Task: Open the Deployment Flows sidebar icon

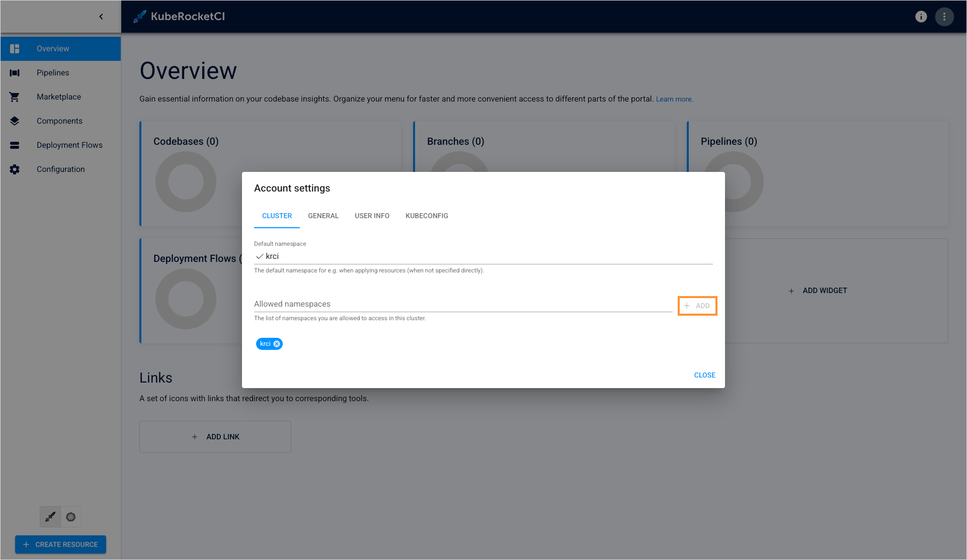Action: click(x=14, y=145)
